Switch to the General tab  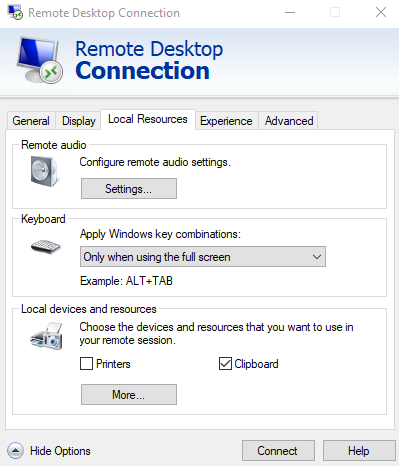tap(31, 121)
